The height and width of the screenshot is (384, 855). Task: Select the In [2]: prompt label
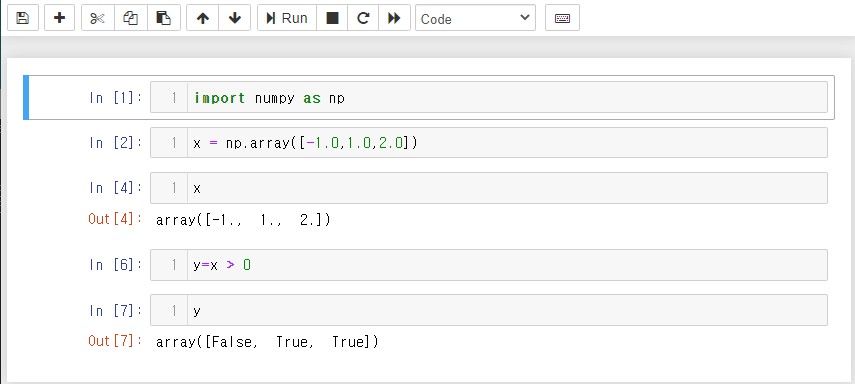(116, 143)
